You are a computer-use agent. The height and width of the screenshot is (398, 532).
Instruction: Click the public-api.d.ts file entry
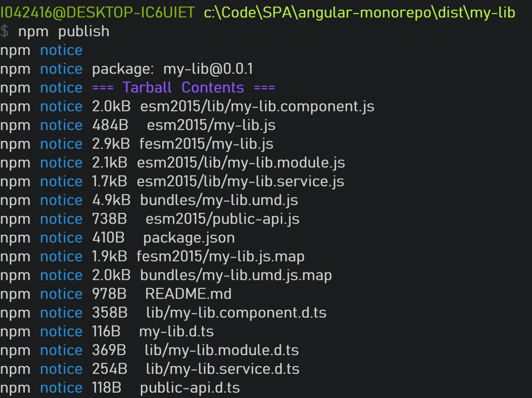(x=190, y=388)
